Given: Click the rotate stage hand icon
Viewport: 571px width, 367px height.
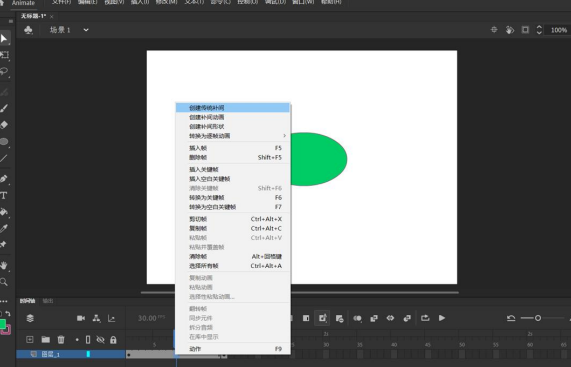Looking at the screenshot, I should click(x=509, y=30).
